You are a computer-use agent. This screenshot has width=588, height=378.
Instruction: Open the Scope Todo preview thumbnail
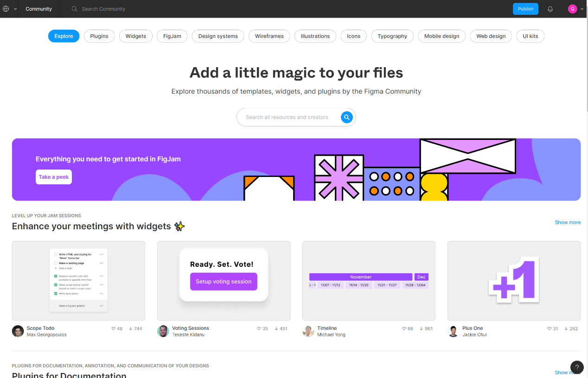coord(78,281)
